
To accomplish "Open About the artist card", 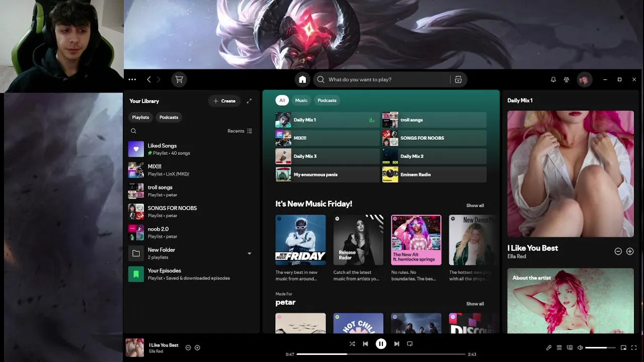I will tap(571, 301).
